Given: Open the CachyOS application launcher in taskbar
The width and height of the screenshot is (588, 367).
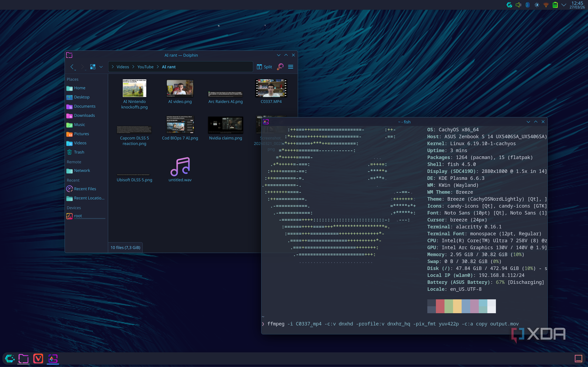Looking at the screenshot, I should coord(10,359).
